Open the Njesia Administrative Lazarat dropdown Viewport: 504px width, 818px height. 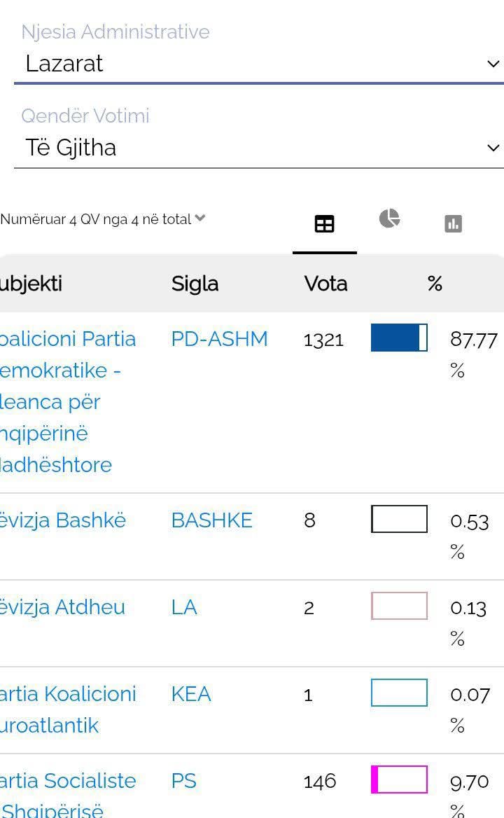pyautogui.click(x=258, y=64)
